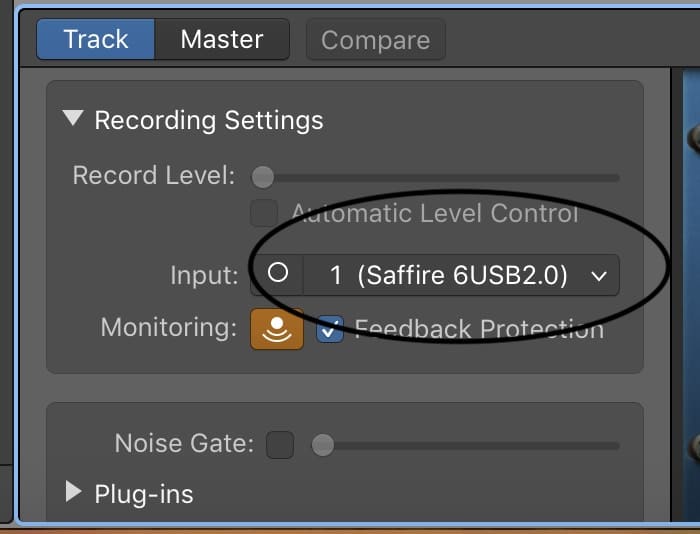Open the Input source dropdown chevron
The height and width of the screenshot is (534, 700).
(x=599, y=276)
